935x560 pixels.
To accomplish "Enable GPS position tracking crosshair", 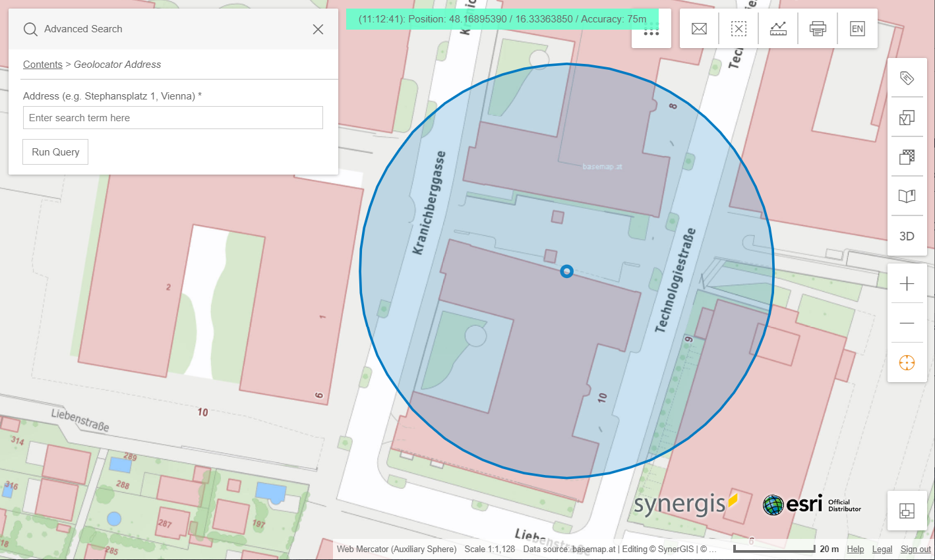I will point(907,362).
